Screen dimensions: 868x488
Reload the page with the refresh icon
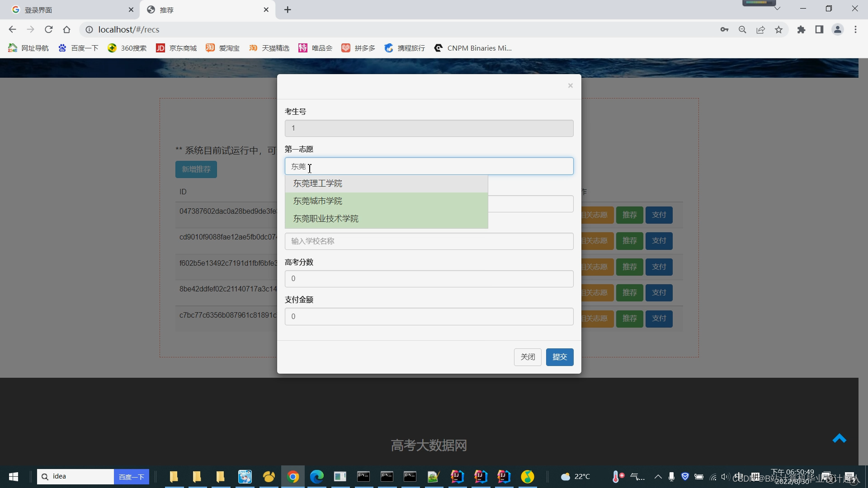point(49,29)
